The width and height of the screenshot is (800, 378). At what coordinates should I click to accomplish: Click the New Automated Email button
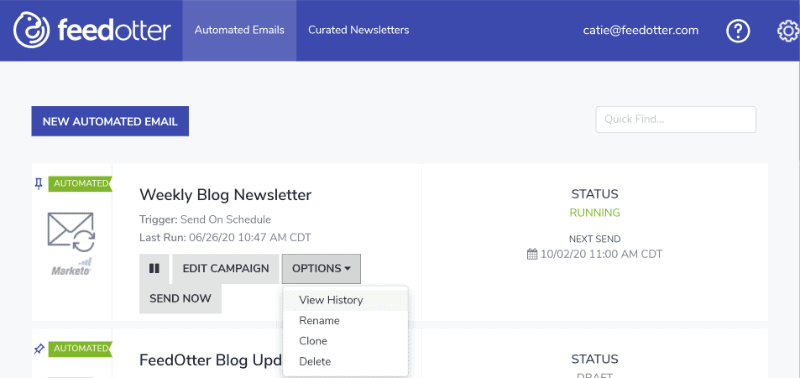coord(110,121)
